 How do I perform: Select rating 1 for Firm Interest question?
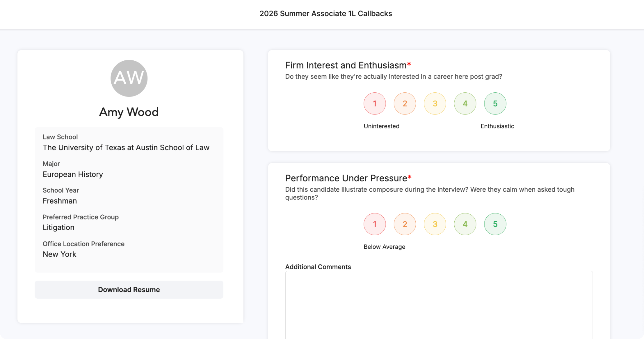click(375, 103)
